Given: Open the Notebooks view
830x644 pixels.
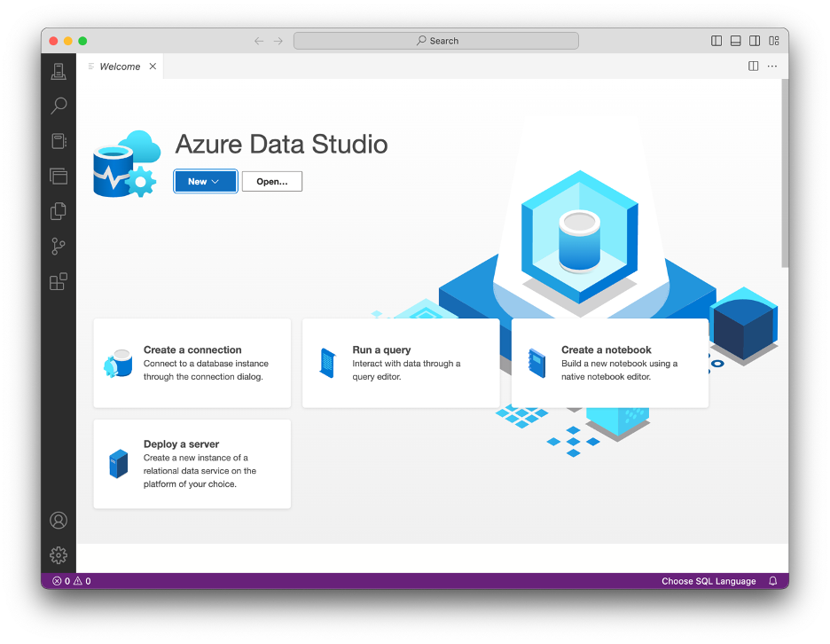Looking at the screenshot, I should (x=59, y=140).
